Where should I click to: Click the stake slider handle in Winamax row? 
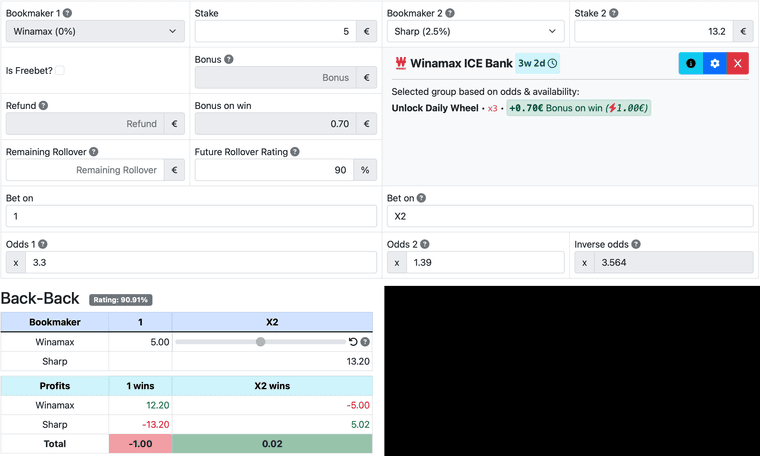click(x=261, y=342)
